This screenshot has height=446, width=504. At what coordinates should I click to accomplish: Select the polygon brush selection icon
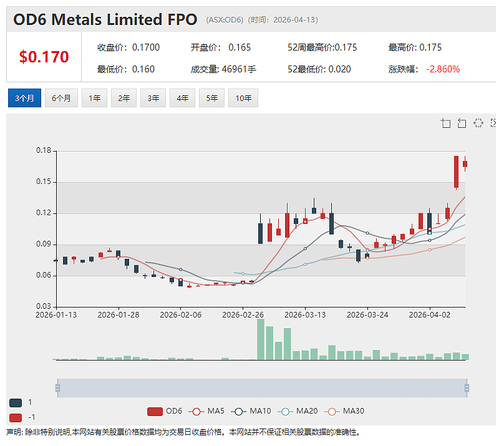pos(478,123)
